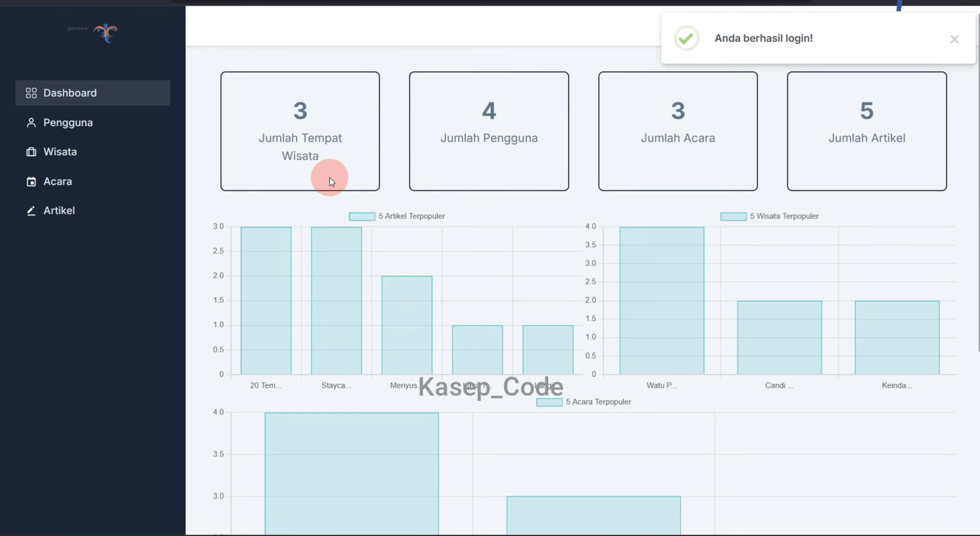
Task: Click the Acara calendar icon
Action: click(31, 181)
